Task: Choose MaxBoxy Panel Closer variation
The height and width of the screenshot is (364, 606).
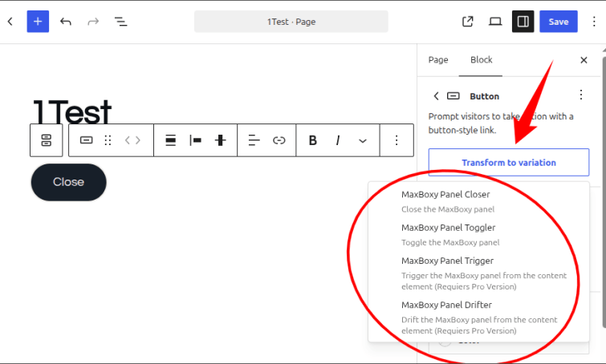Action: tap(479, 201)
